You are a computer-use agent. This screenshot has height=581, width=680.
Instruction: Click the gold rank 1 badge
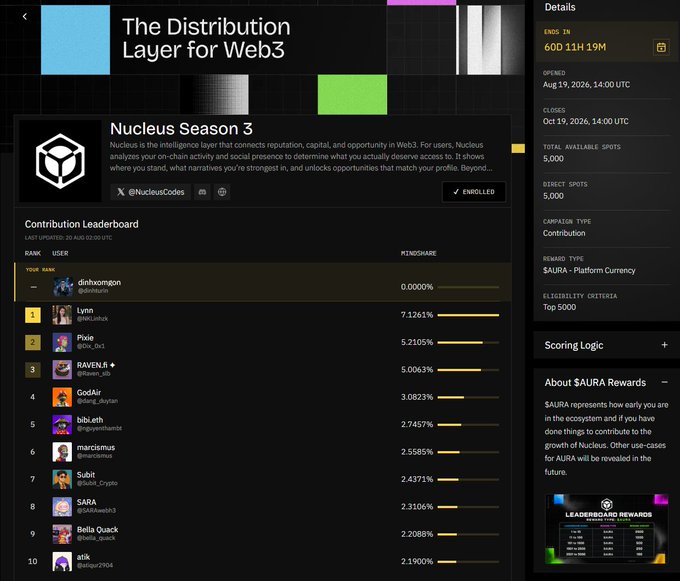[x=33, y=315]
